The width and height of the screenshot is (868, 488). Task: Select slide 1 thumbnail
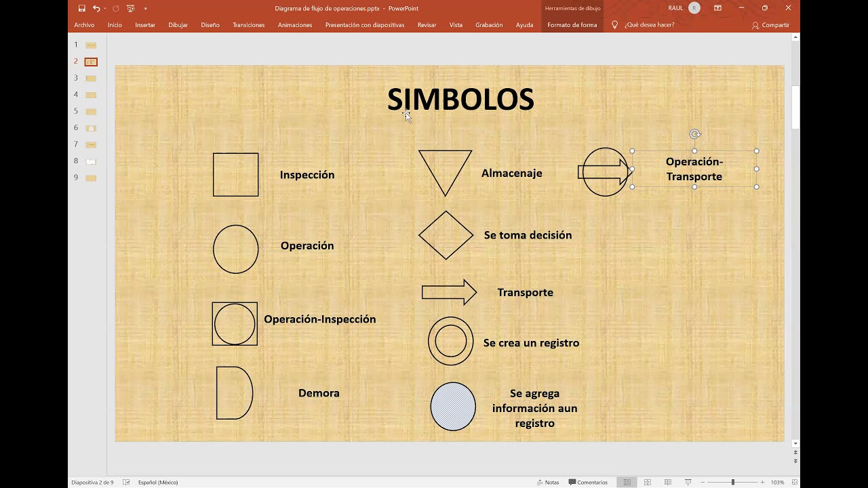tap(91, 45)
